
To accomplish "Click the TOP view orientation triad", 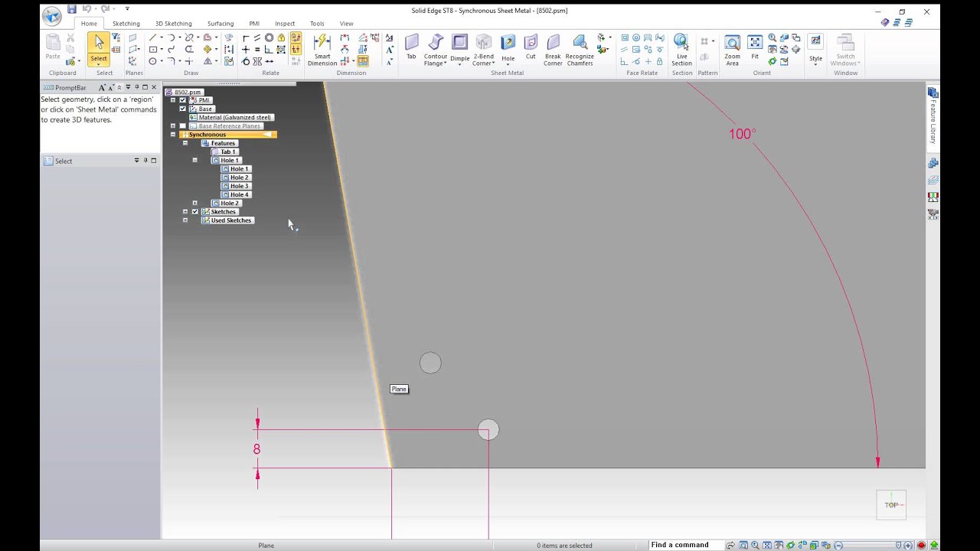I will 891,505.
